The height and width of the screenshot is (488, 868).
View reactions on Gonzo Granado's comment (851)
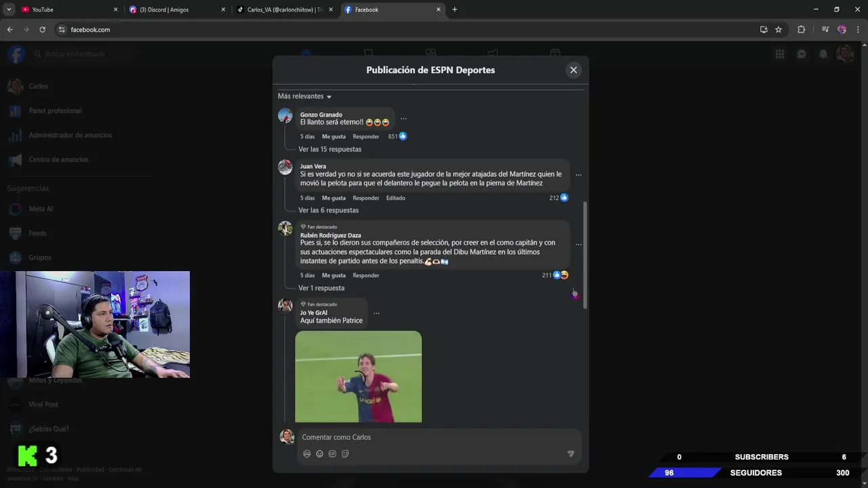point(397,136)
